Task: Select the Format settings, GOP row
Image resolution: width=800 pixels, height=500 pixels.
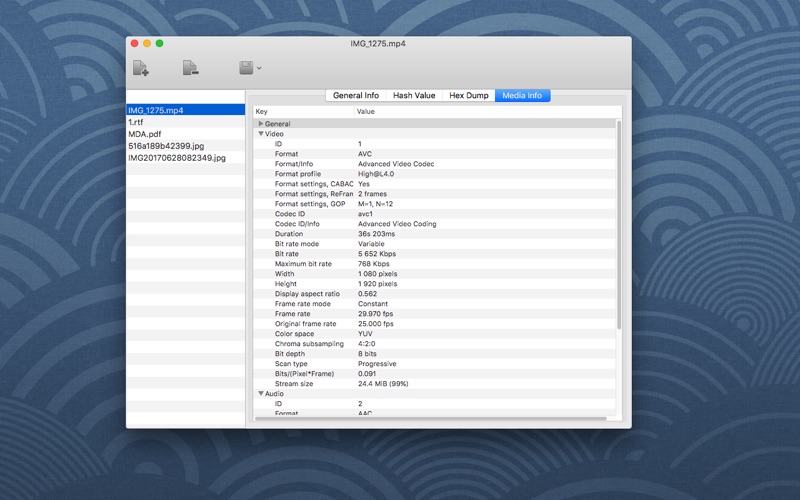Action: coord(435,204)
